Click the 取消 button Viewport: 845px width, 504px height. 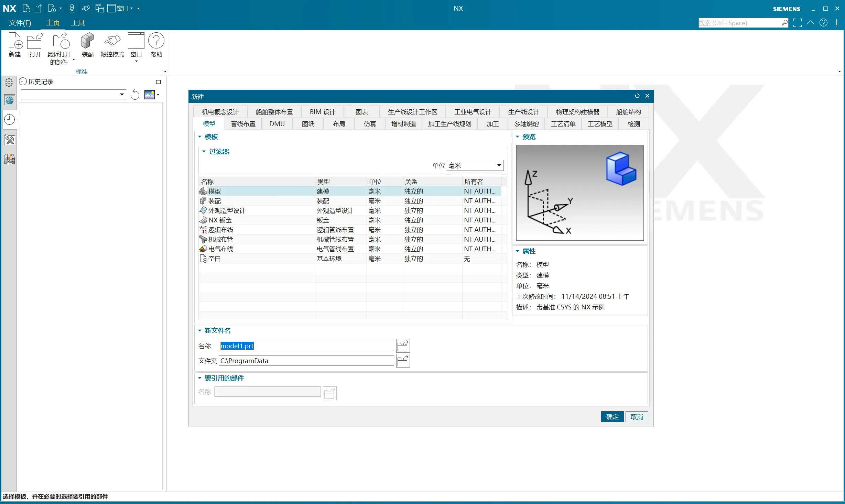[637, 417]
